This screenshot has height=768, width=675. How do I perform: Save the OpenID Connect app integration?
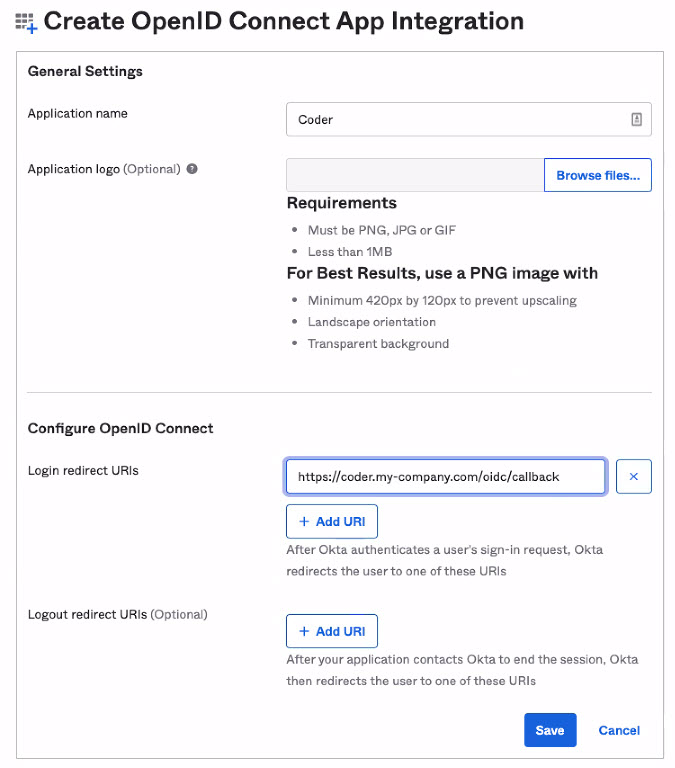pyautogui.click(x=550, y=730)
